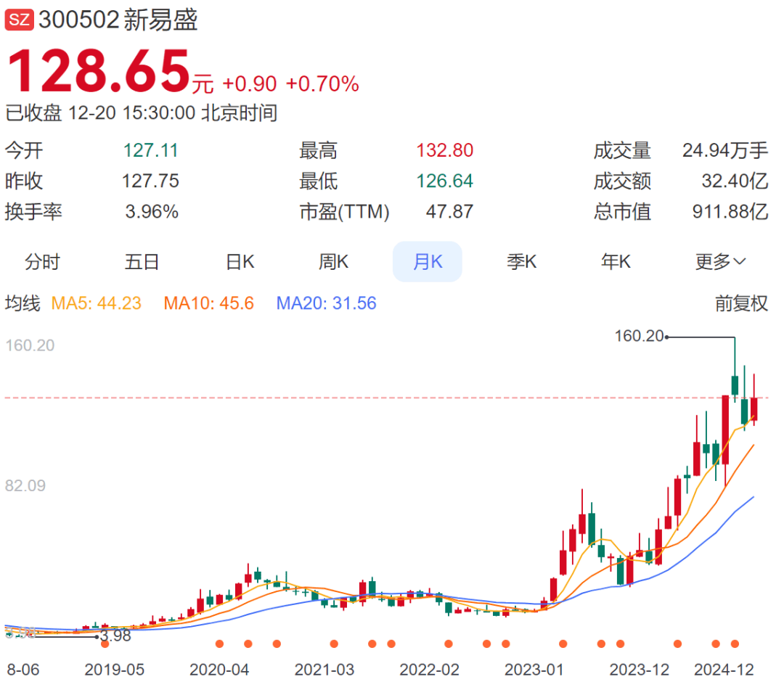Expand the 更多 dropdown chevron

click(x=740, y=261)
